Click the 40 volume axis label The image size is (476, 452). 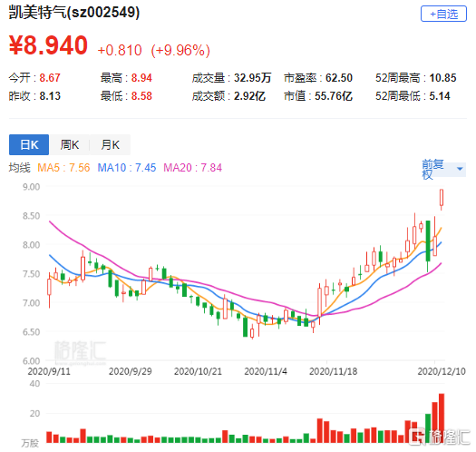35,384
